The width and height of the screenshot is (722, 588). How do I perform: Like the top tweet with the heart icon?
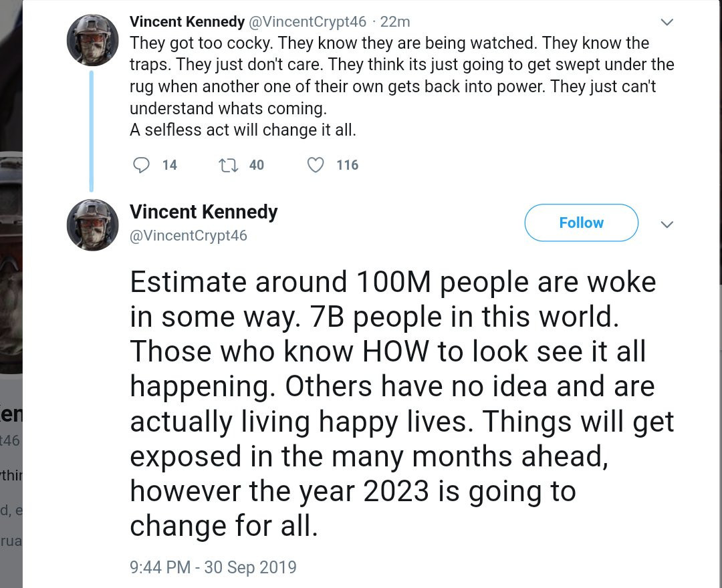pyautogui.click(x=316, y=165)
